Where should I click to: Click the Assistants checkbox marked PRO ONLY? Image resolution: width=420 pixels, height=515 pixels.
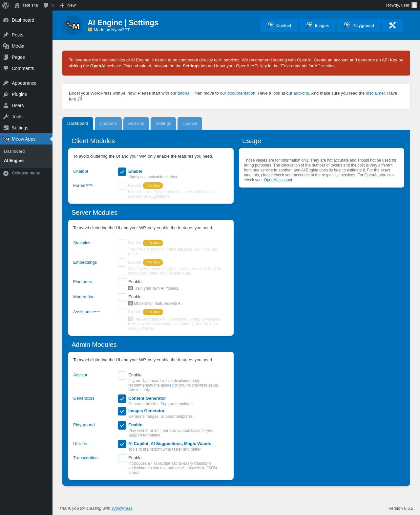pos(122,312)
